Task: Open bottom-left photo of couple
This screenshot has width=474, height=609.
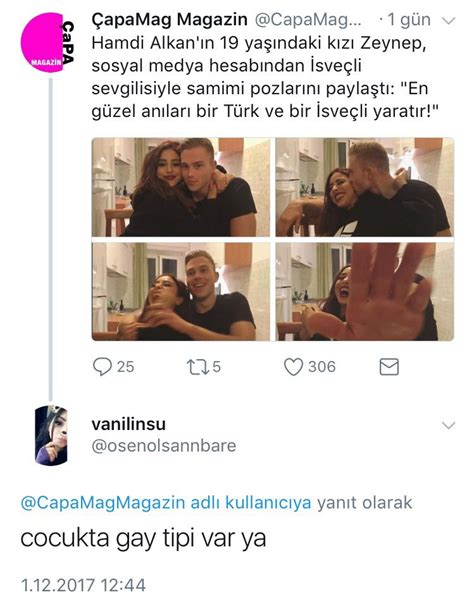Action: coord(181,292)
